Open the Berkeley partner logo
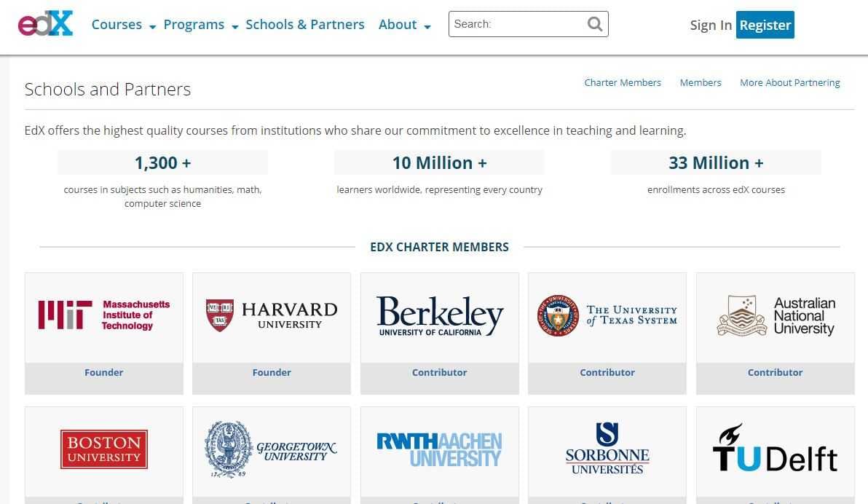Image resolution: width=868 pixels, height=504 pixels. (439, 313)
